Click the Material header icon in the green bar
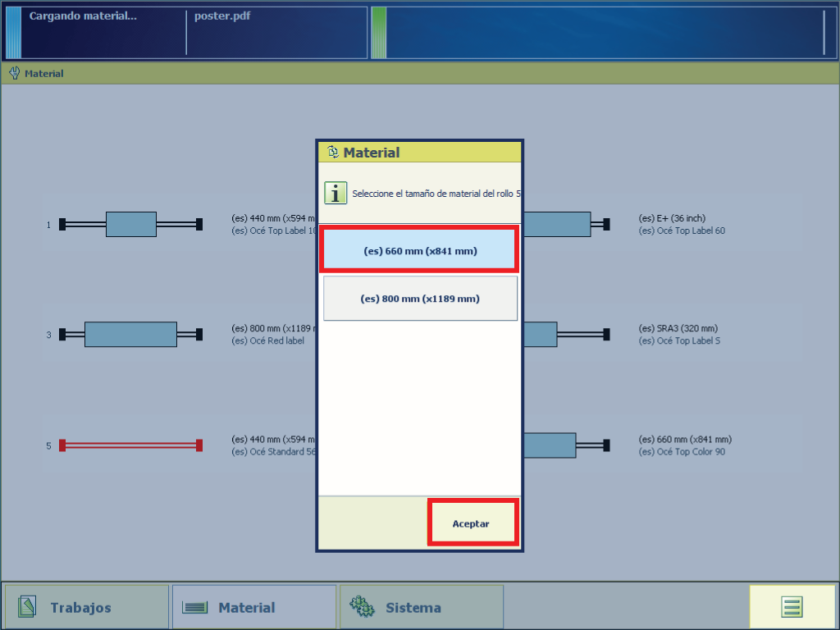The width and height of the screenshot is (840, 630). click(15, 73)
